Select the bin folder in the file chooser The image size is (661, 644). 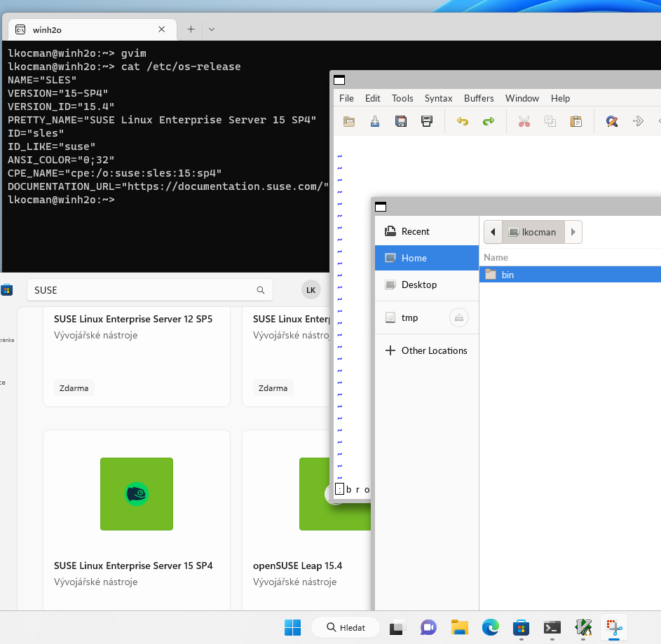coord(507,274)
